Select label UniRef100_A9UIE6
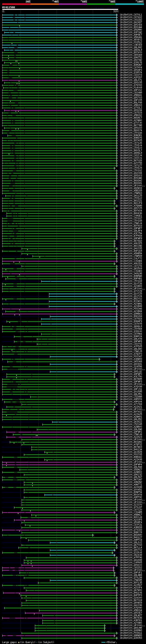The image size is (146, 644). coord(131,263)
